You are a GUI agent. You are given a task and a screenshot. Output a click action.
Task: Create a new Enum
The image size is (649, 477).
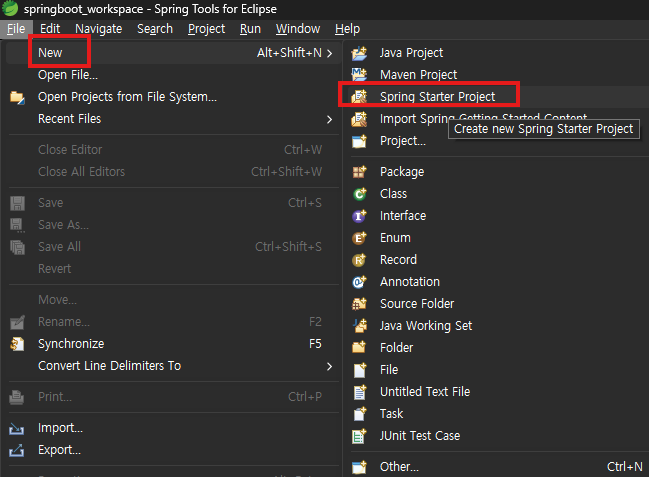point(498,238)
